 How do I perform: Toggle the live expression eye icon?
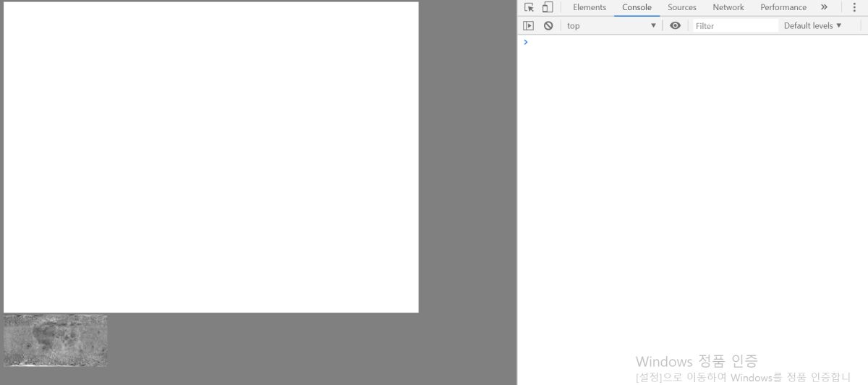[676, 25]
